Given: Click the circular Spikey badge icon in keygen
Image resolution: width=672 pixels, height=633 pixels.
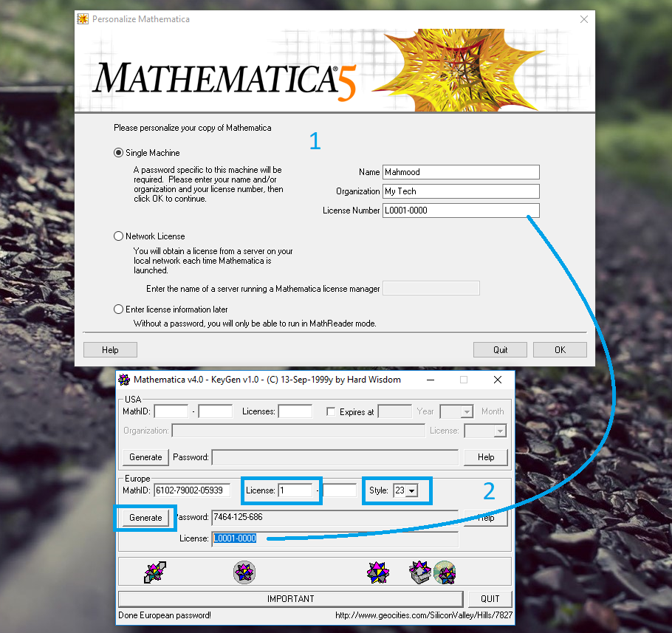Looking at the screenshot, I should click(x=244, y=571).
